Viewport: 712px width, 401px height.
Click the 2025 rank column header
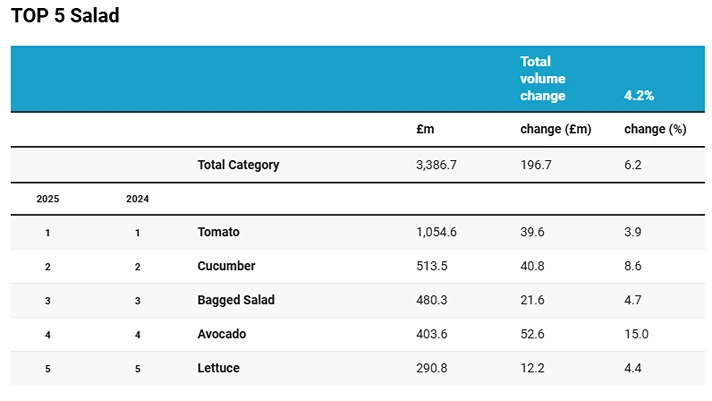pos(48,199)
